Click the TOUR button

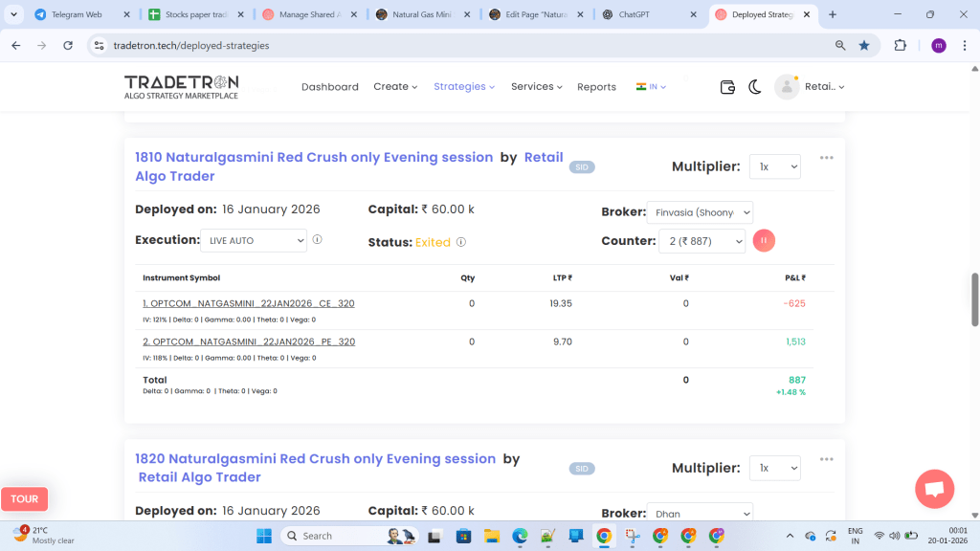(x=25, y=498)
